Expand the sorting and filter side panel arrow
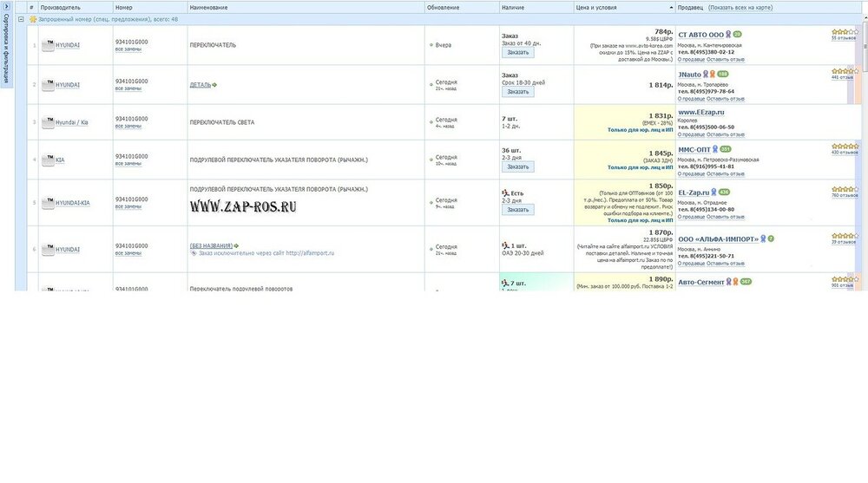868x483 pixels. coord(6,7)
